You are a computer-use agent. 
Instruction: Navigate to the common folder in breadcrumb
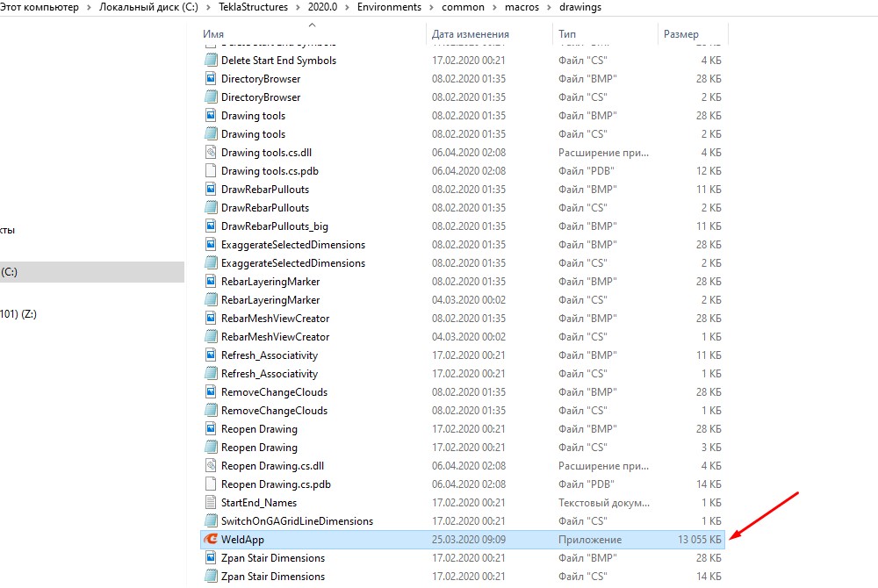[458, 7]
